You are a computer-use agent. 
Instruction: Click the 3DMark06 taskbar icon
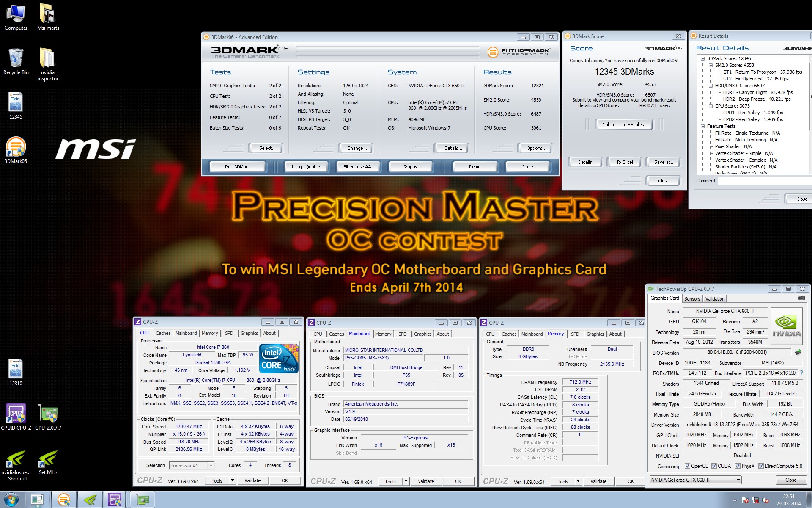pyautogui.click(x=64, y=500)
